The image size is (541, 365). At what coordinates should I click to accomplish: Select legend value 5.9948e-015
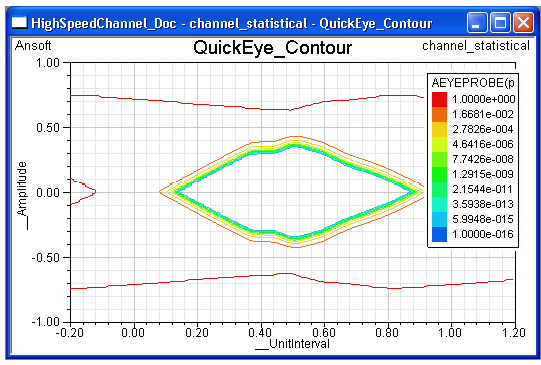(x=483, y=219)
